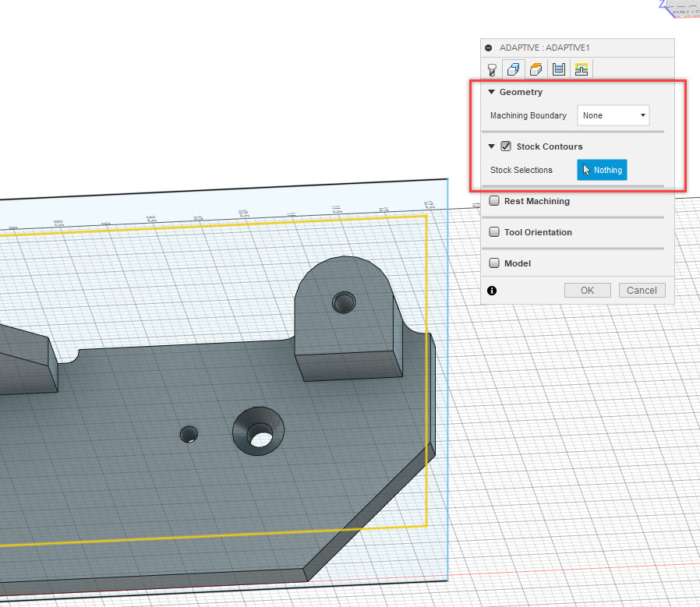Open the Linking tab icon
The height and width of the screenshot is (607, 700).
[x=581, y=69]
